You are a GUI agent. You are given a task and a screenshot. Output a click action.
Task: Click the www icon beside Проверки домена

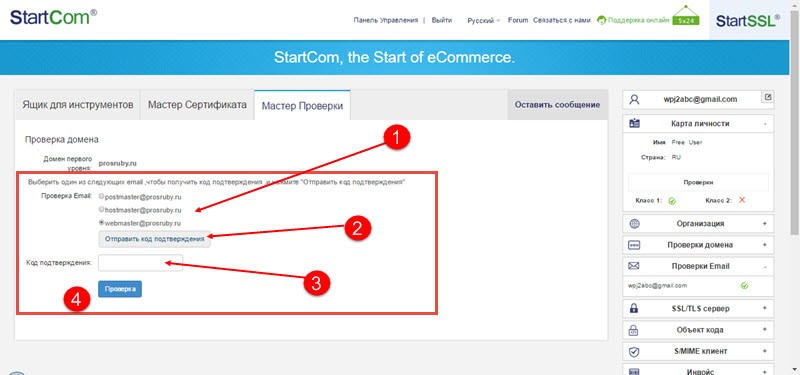[x=634, y=245]
